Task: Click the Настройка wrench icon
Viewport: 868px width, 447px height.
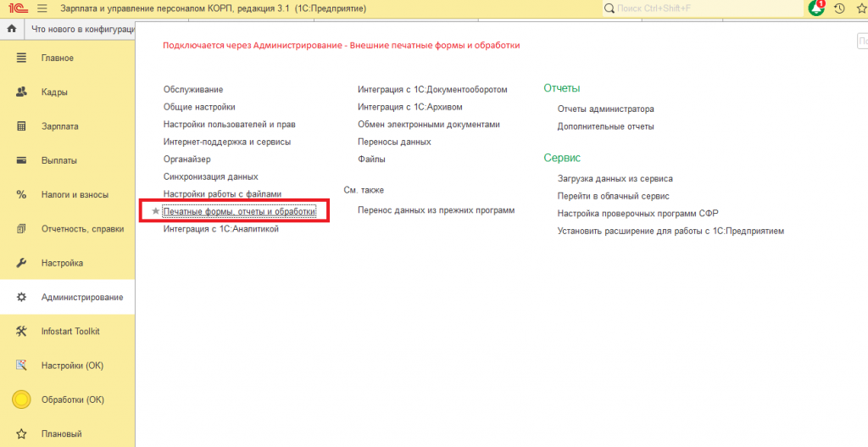Action: tap(21, 263)
